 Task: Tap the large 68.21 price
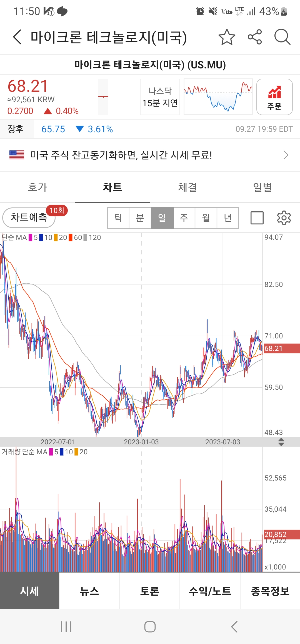(28, 86)
